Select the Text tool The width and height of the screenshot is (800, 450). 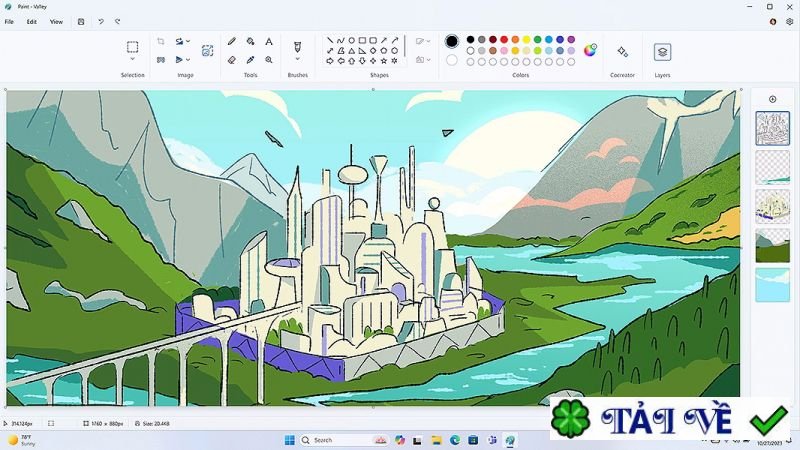pyautogui.click(x=268, y=42)
